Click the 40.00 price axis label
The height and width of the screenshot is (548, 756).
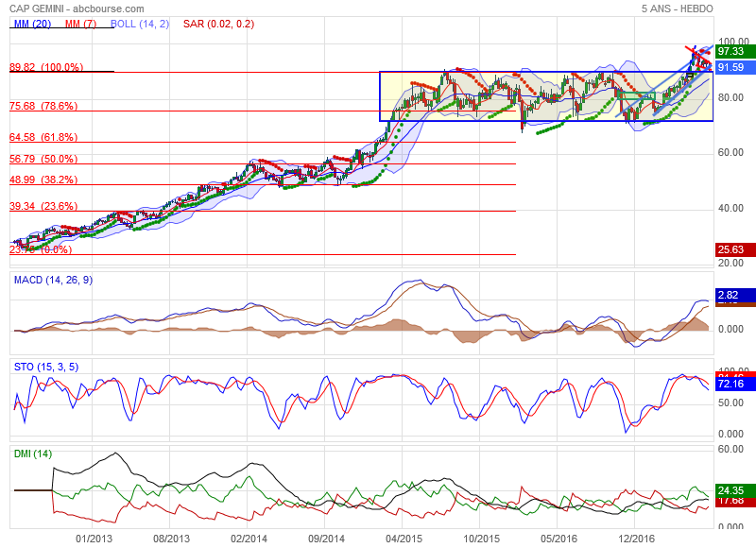730,208
